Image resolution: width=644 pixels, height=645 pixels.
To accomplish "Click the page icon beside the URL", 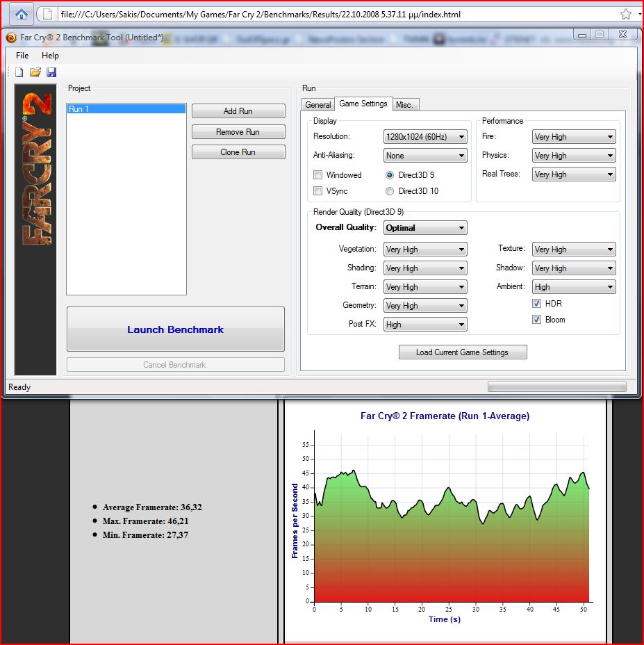I will [48, 15].
